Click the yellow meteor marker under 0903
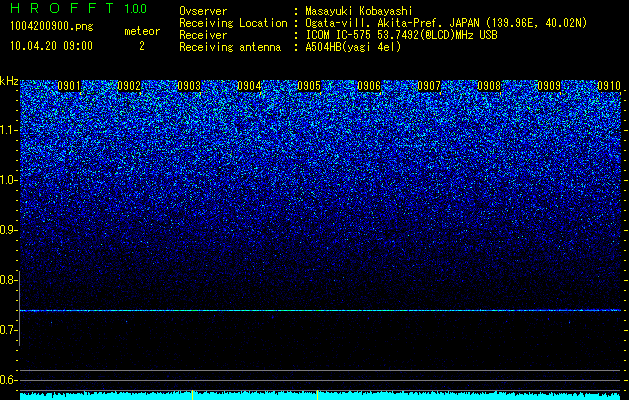629x400 pixels. coord(193,395)
